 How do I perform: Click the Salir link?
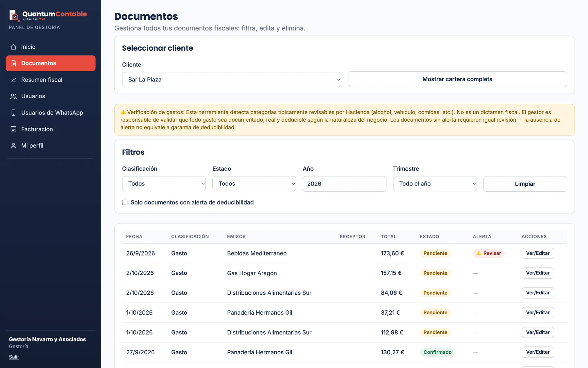point(14,357)
